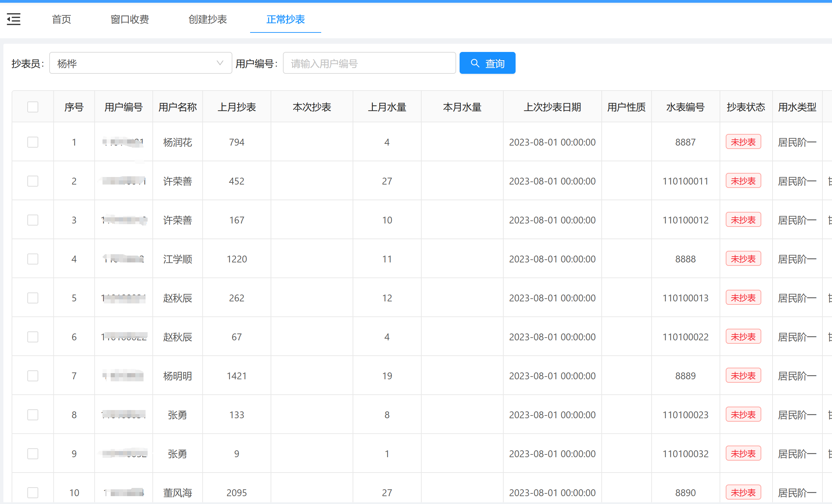This screenshot has width=832, height=504.
Task: Focus the 用户编号 input field
Action: point(369,63)
